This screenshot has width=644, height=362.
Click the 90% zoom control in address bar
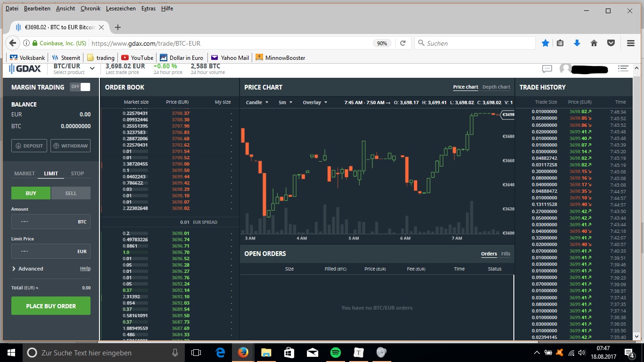[382, 43]
